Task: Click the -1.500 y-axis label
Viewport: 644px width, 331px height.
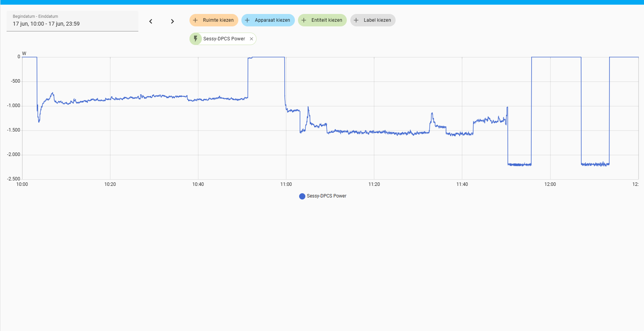Action: point(14,130)
